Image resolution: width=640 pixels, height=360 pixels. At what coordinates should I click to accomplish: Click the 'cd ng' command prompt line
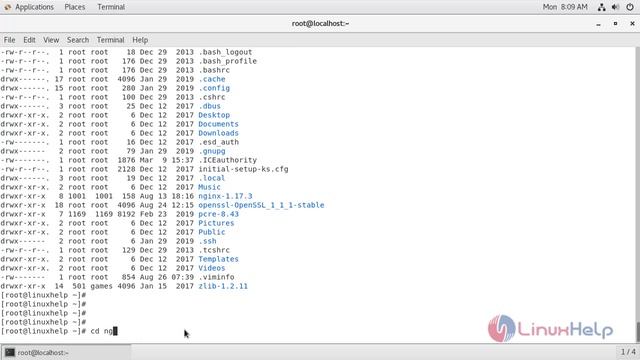[x=59, y=331]
